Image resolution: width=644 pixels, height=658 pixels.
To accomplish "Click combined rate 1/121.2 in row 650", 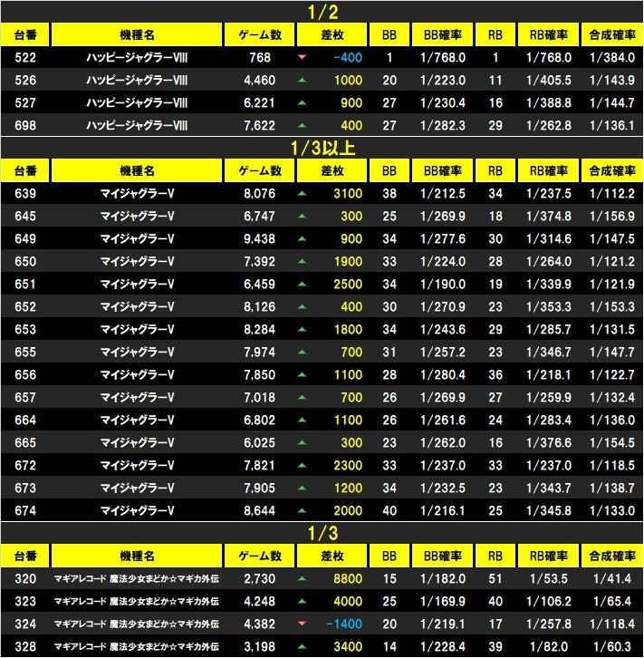I will point(612,261).
